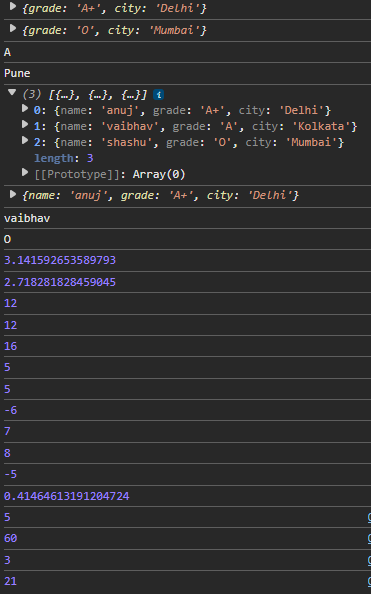This screenshot has width=371, height=594.
Task: Select the 21 log value
Action: [x=11, y=581]
